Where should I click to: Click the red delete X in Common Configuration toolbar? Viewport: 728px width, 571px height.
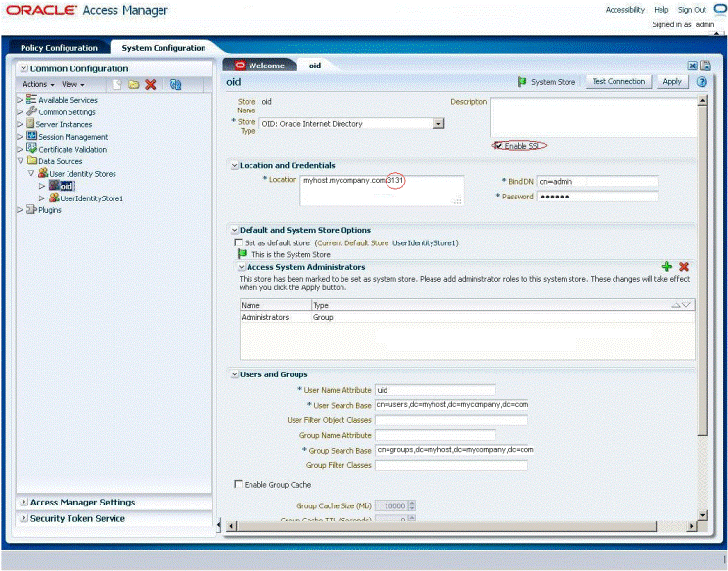click(x=151, y=84)
